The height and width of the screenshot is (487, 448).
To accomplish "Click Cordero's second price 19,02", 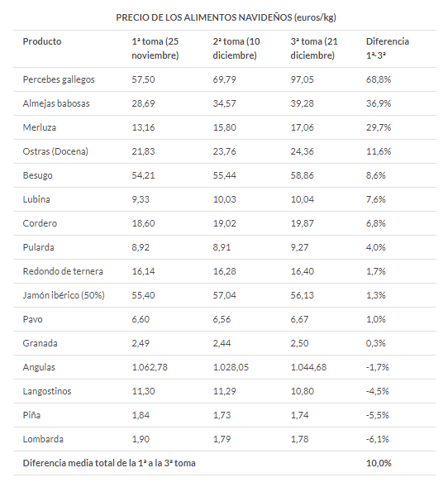I will tap(225, 223).
